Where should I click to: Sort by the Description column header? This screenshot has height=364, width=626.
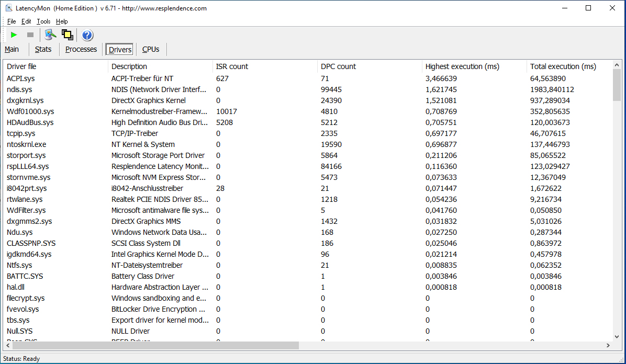(x=160, y=66)
